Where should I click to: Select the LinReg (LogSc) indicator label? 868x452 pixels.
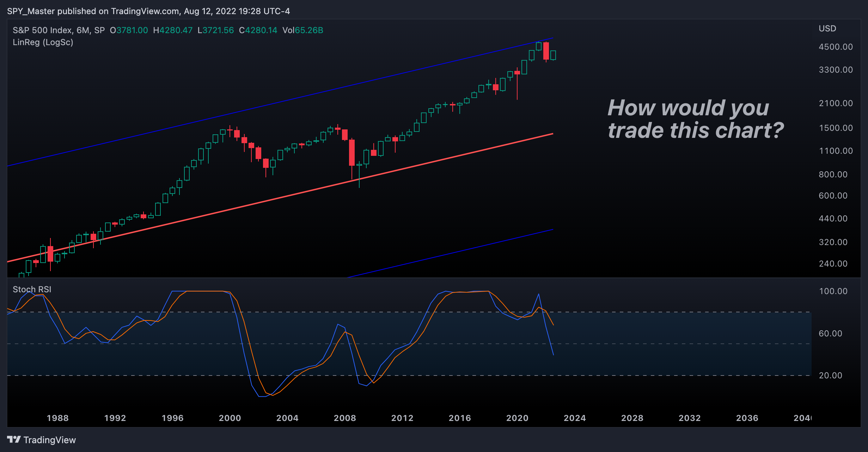click(43, 42)
